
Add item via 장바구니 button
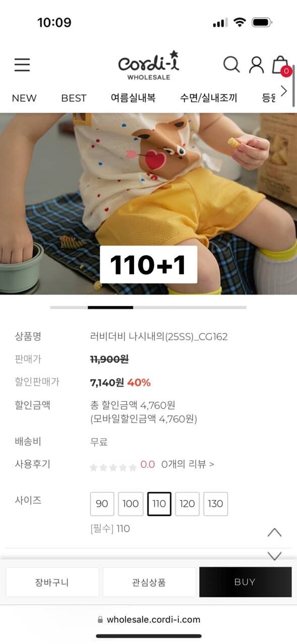(52, 582)
